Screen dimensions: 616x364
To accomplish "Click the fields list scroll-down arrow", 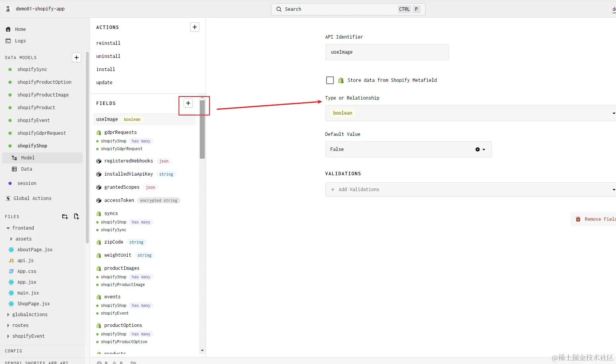I will 202,350.
